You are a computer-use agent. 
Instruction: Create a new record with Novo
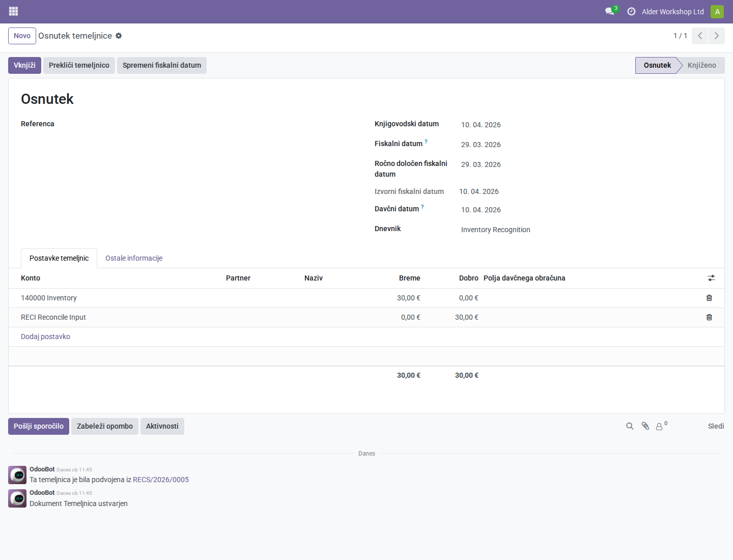pyautogui.click(x=22, y=36)
